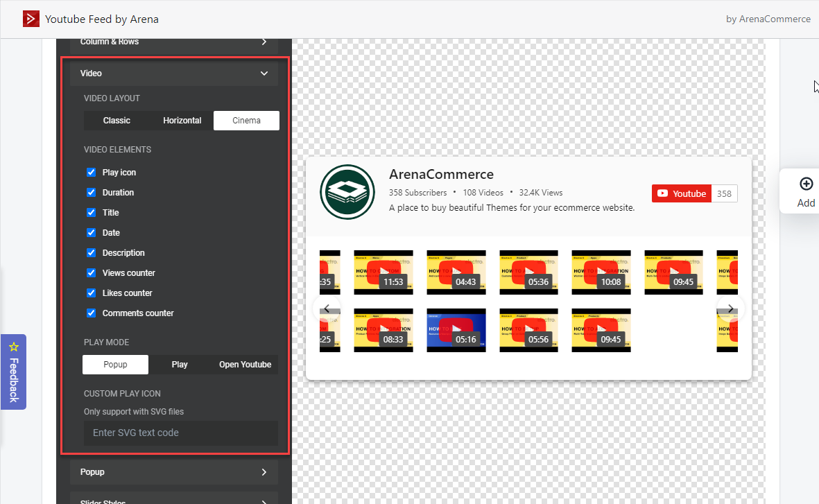This screenshot has height=504, width=819.
Task: Click the ArenaCommerce channel avatar logo
Action: coord(347,191)
